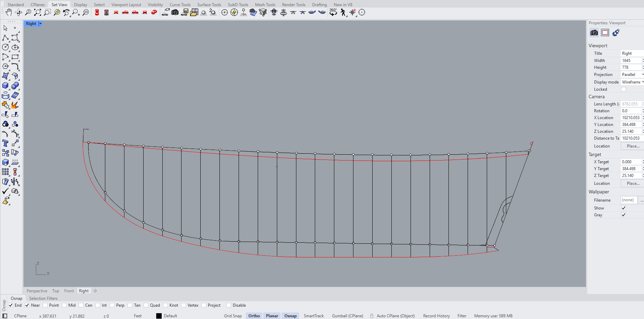Switch to the Perspective viewport tab

[37, 291]
